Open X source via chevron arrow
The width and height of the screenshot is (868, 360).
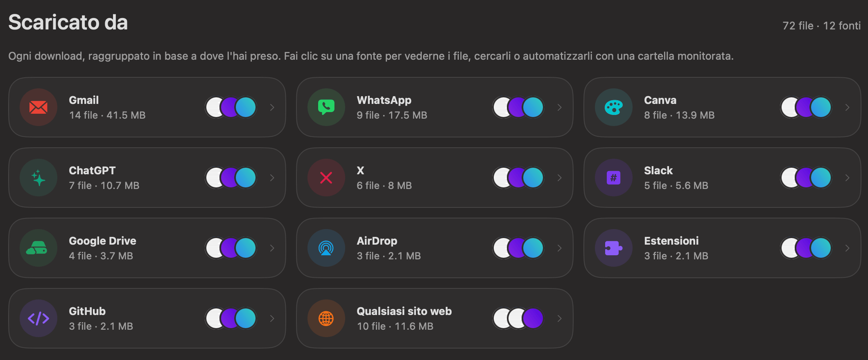560,178
